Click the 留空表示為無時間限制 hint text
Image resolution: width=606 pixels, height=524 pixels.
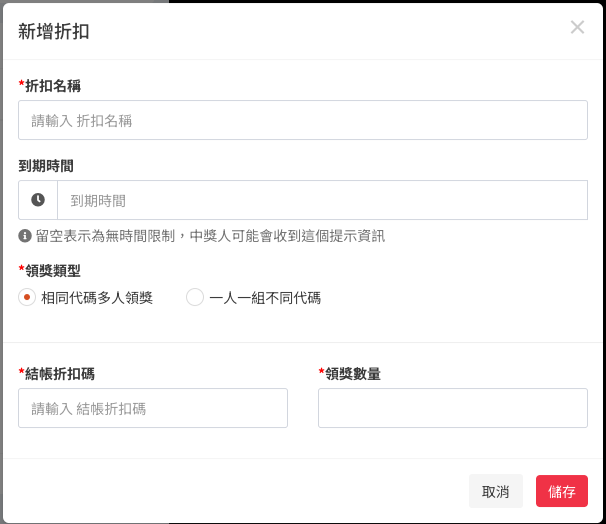click(210, 236)
